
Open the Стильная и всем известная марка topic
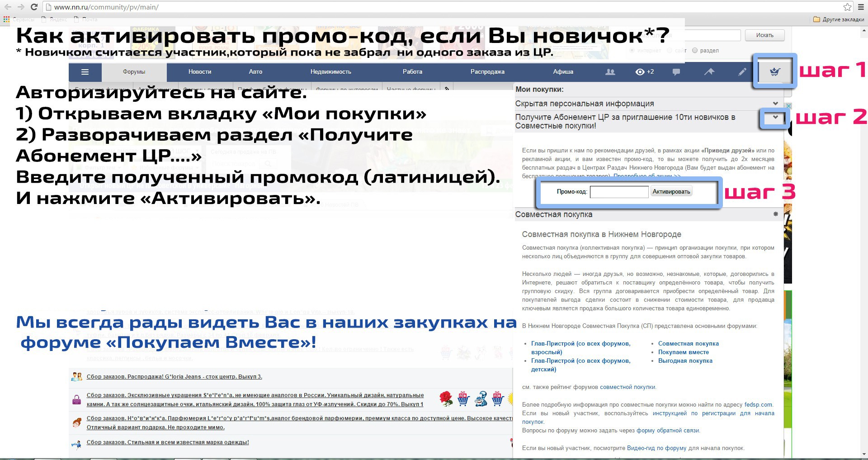tap(168, 442)
